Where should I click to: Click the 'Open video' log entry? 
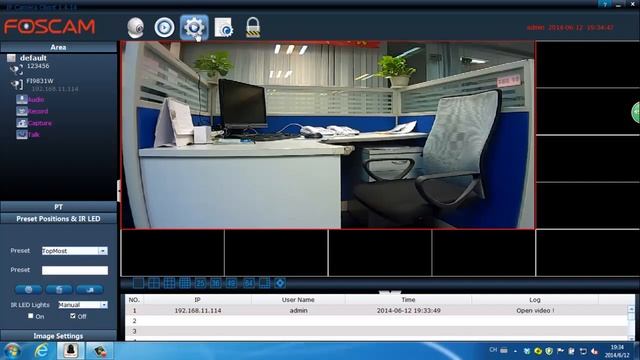coord(535,311)
